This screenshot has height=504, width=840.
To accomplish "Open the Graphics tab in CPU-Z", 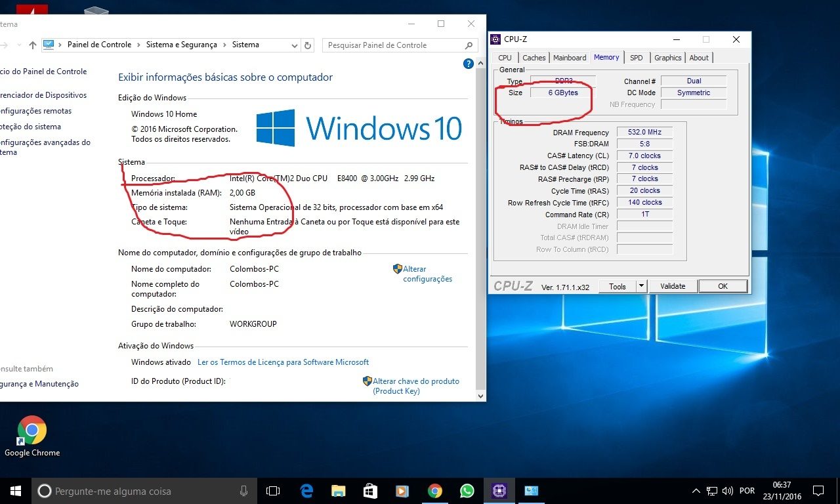I will pyautogui.click(x=668, y=58).
